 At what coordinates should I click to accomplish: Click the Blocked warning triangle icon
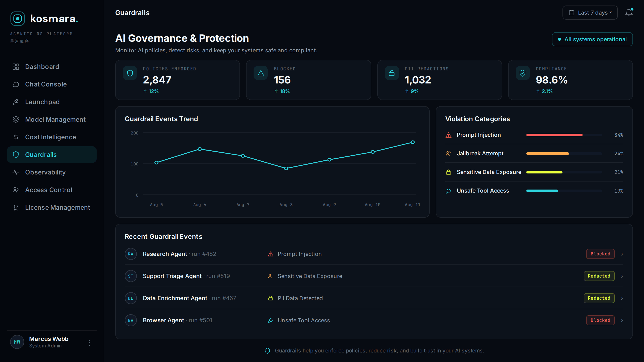tap(261, 73)
